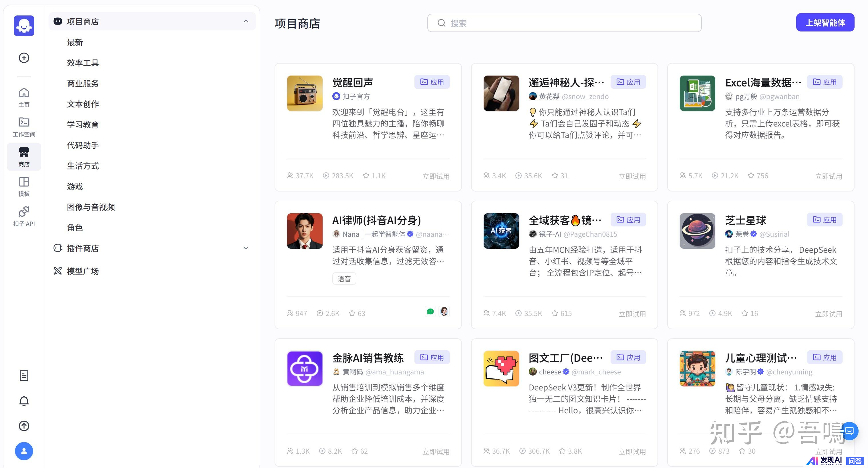Click 立即试用 on 觉醒回声 card
The width and height of the screenshot is (868, 468).
coord(436,176)
